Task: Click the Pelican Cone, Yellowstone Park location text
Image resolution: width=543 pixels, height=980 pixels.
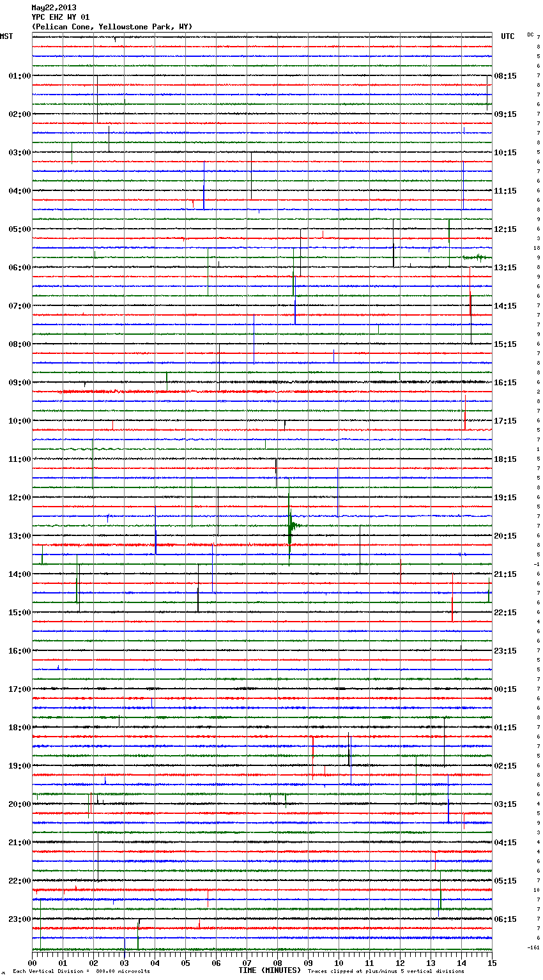Action: pyautogui.click(x=112, y=27)
